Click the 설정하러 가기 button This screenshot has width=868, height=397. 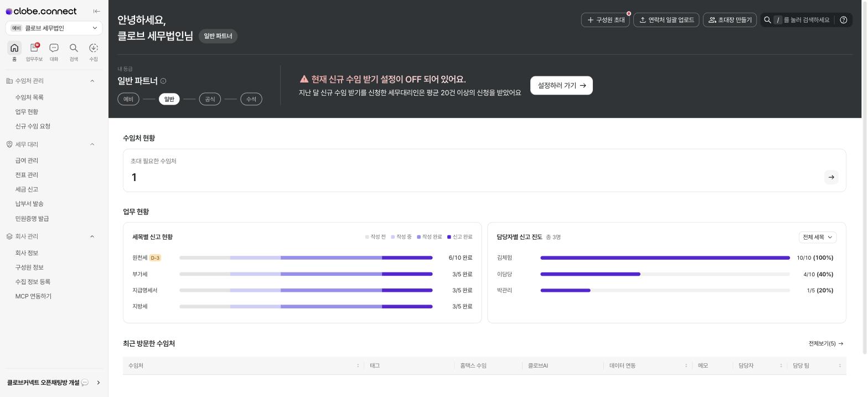[561, 85]
